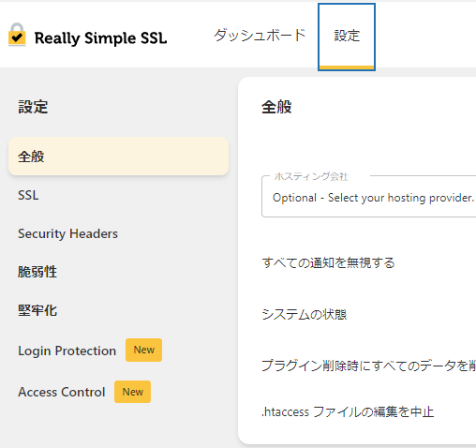
Task: Open Login Protection settings
Action: (67, 351)
